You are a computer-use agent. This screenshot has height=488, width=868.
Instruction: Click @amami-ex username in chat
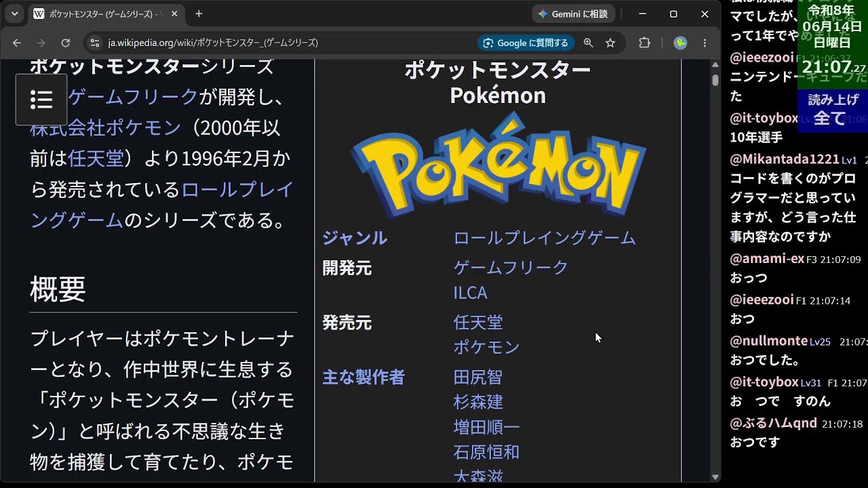(x=767, y=259)
